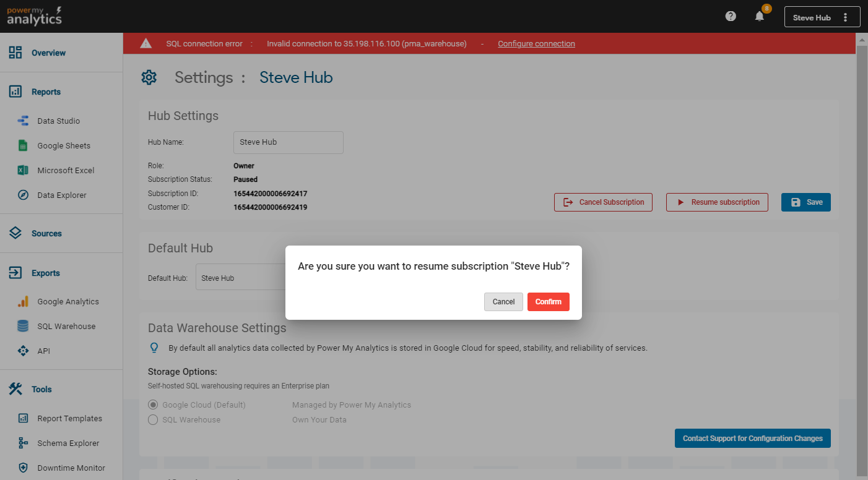
Task: Confirm resuming the subscription
Action: [548, 302]
